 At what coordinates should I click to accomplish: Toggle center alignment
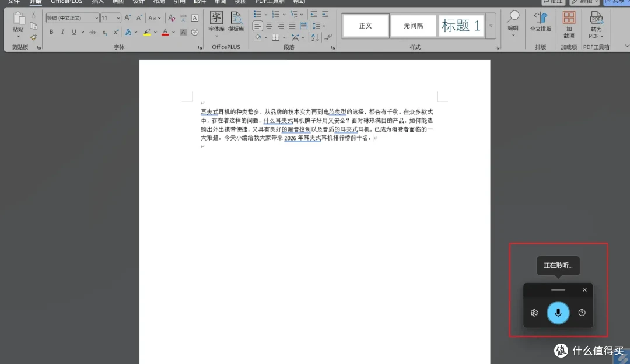[x=269, y=26]
